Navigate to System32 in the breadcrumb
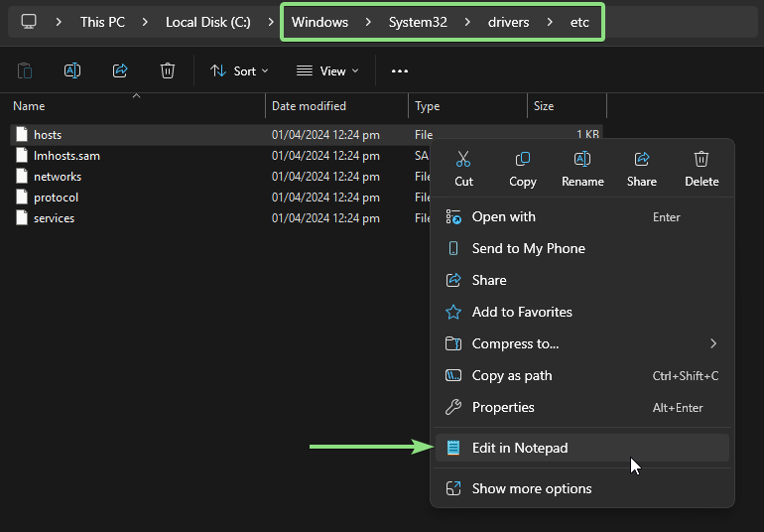 click(x=417, y=22)
